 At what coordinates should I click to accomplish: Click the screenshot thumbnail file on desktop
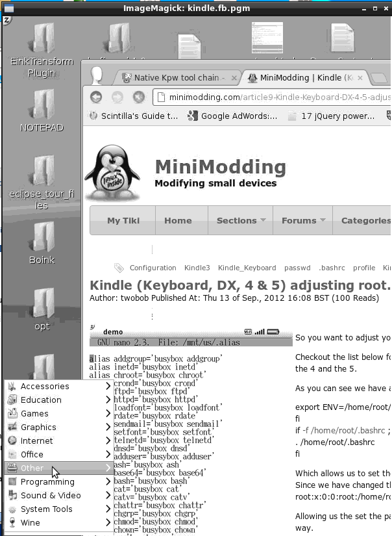coord(267,38)
